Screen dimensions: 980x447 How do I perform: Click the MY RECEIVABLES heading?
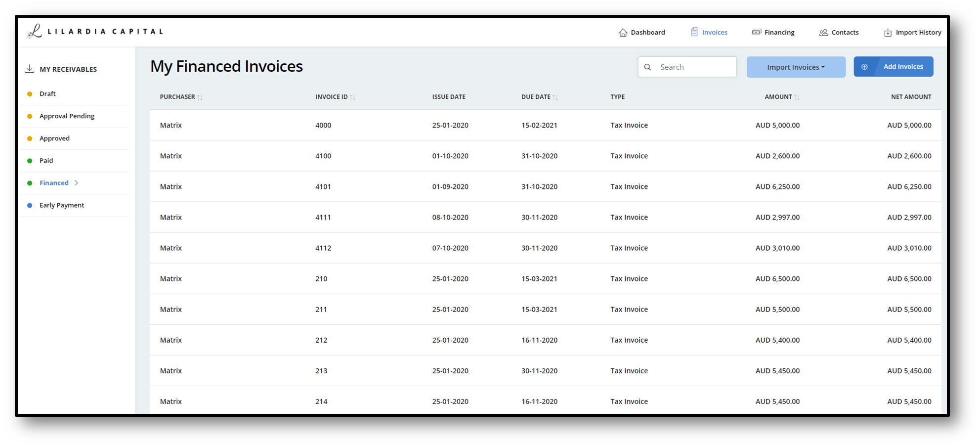coord(68,69)
